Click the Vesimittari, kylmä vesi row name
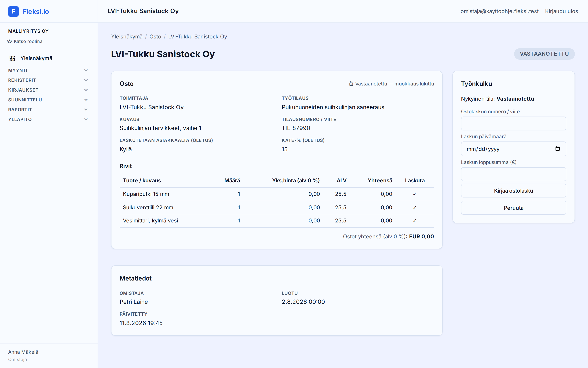588x368 pixels. pos(150,221)
